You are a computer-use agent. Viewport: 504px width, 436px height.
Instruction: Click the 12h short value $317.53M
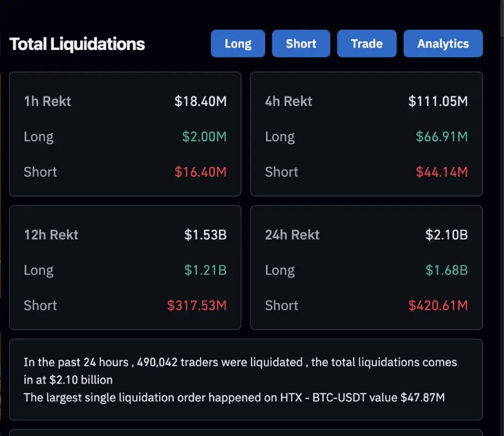[197, 306]
